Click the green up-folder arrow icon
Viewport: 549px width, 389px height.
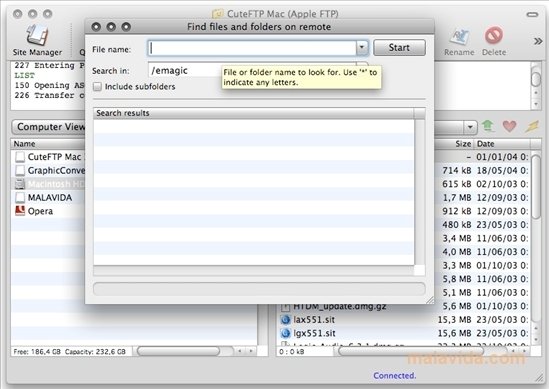coord(488,126)
